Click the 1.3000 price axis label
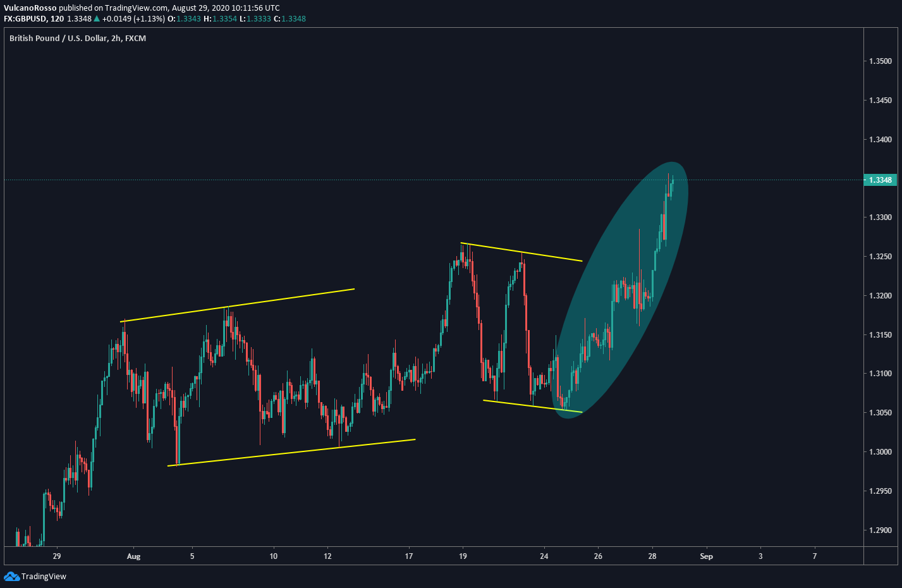Screen dimensions: 902x588 881,452
